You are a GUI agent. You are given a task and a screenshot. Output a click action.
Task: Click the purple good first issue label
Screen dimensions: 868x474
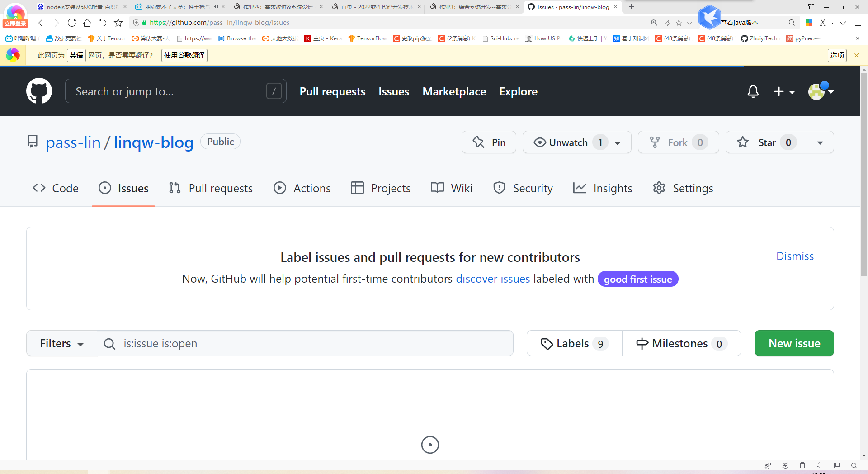coord(637,279)
